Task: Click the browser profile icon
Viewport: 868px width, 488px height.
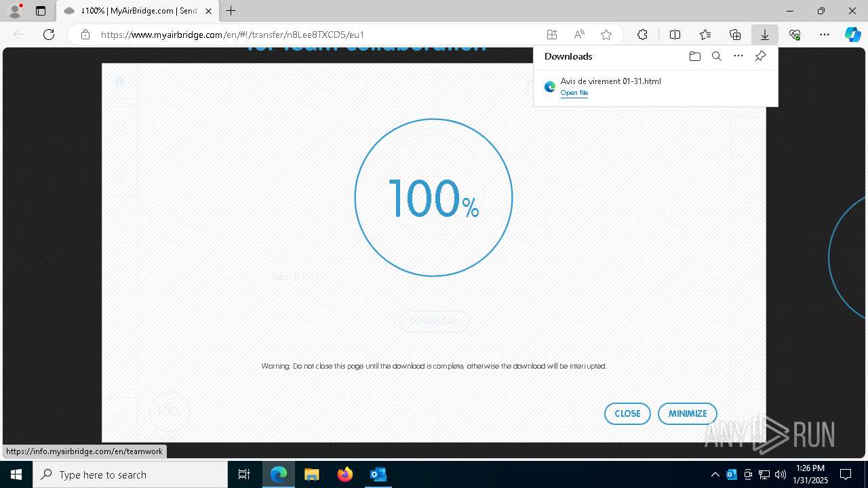Action: [x=14, y=11]
